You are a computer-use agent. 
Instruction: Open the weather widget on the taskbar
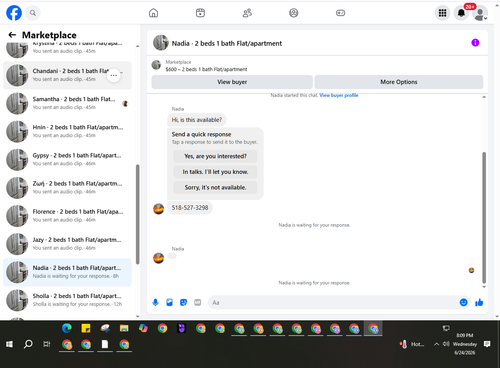[x=412, y=344]
